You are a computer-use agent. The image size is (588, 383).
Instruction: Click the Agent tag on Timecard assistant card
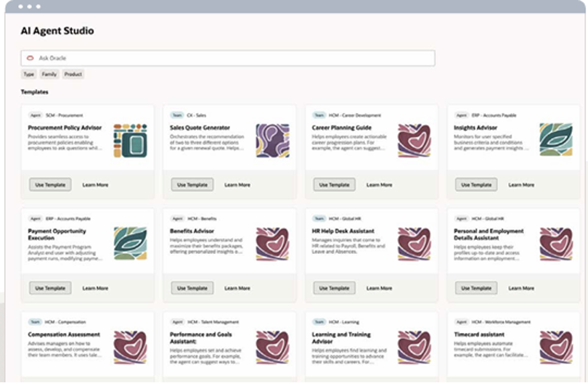pos(462,322)
